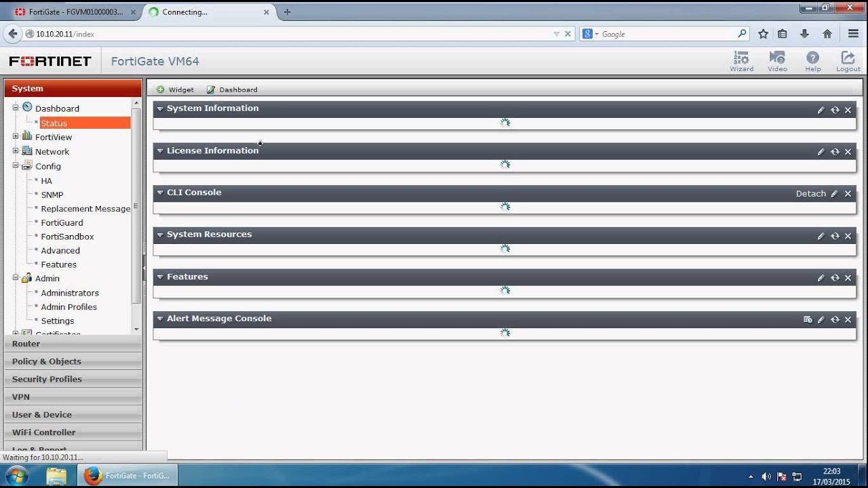Expand the FortiView tree node
The width and height of the screenshot is (868, 488).
point(16,136)
